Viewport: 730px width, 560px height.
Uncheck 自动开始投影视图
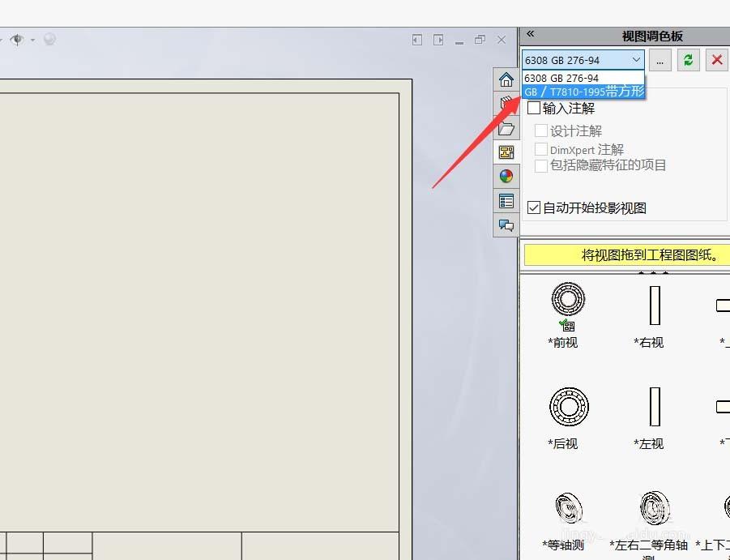coord(533,207)
